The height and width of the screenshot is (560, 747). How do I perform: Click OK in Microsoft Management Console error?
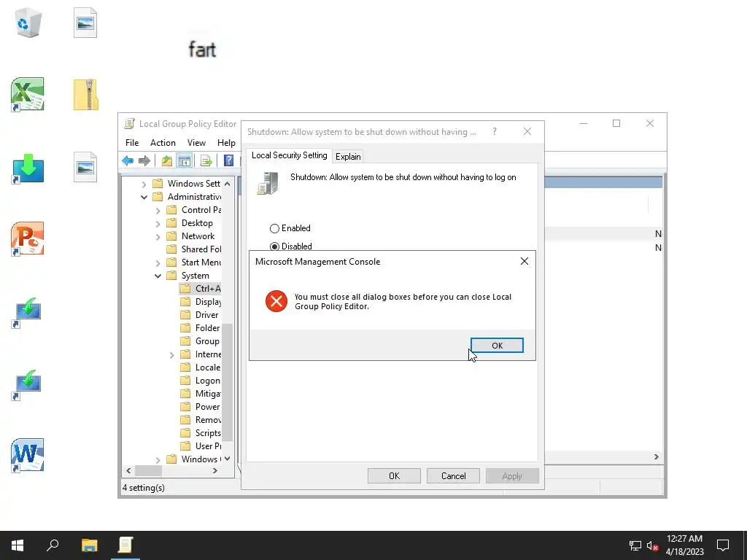click(496, 345)
